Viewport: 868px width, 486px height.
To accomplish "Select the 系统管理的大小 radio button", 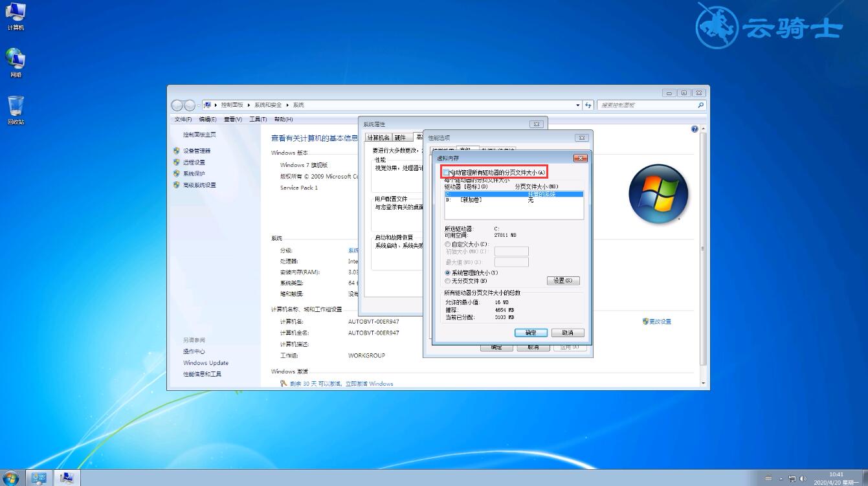I will coord(448,273).
